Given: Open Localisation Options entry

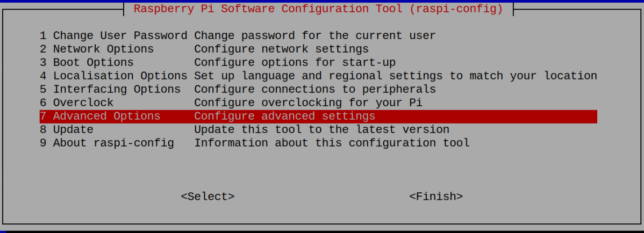Looking at the screenshot, I should (x=113, y=76).
